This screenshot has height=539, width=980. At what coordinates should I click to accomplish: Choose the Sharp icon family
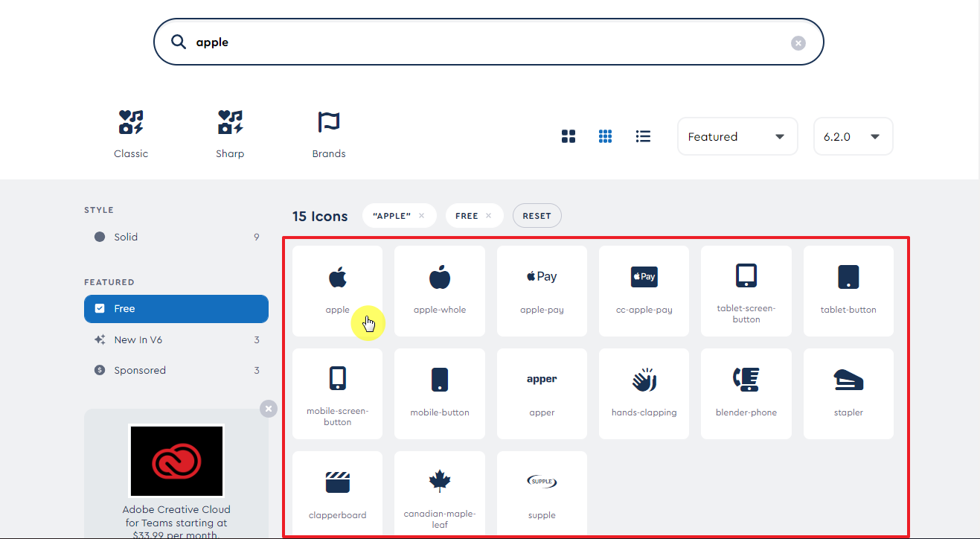230,134
